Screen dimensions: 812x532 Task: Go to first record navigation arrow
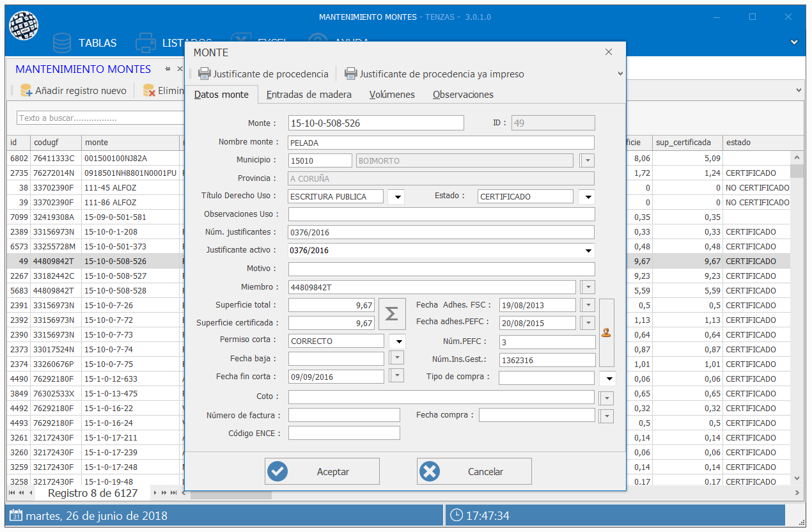(x=12, y=493)
